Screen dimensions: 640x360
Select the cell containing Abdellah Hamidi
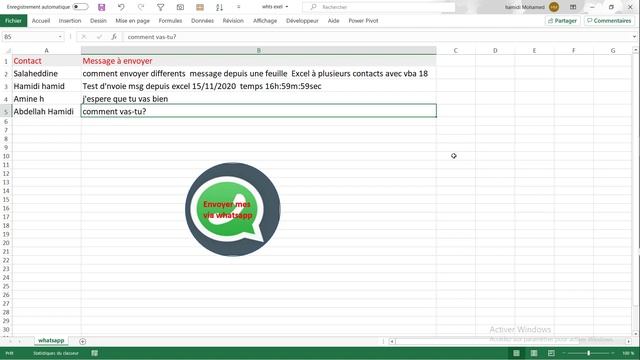[x=47, y=111]
